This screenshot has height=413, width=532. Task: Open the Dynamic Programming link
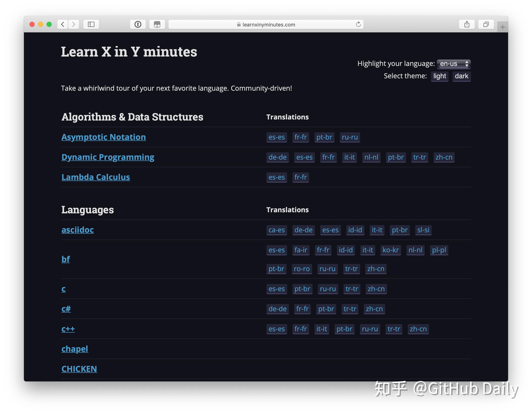point(108,157)
